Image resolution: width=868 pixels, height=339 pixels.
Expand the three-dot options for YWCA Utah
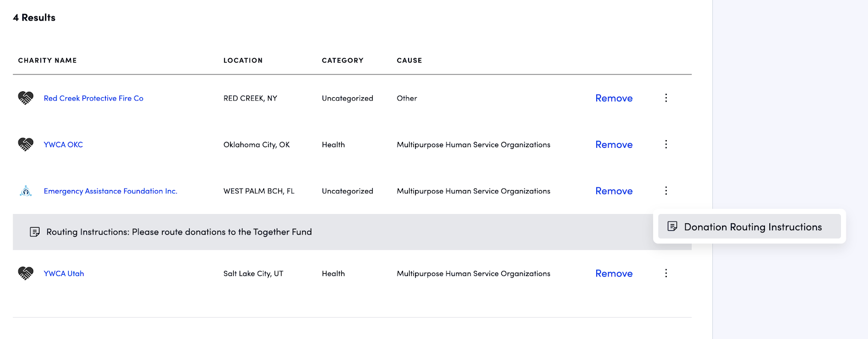(x=666, y=273)
